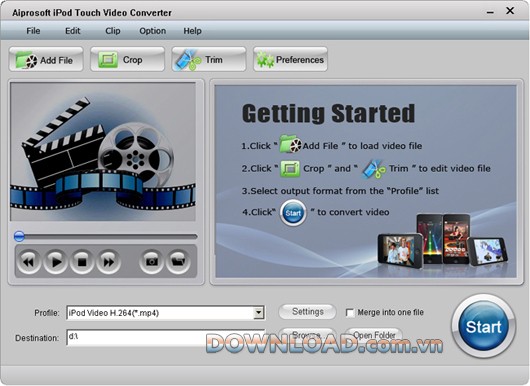530x386 pixels.
Task: Open the Option menu
Action: pos(152,31)
